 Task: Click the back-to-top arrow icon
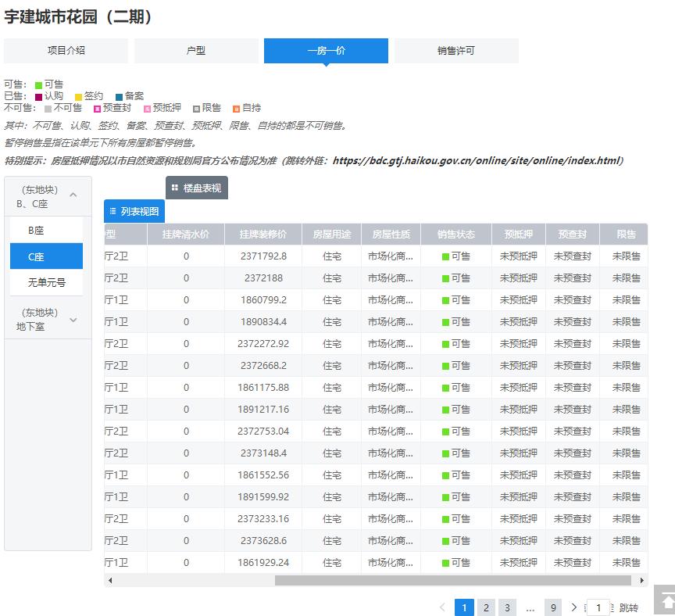click(x=664, y=600)
